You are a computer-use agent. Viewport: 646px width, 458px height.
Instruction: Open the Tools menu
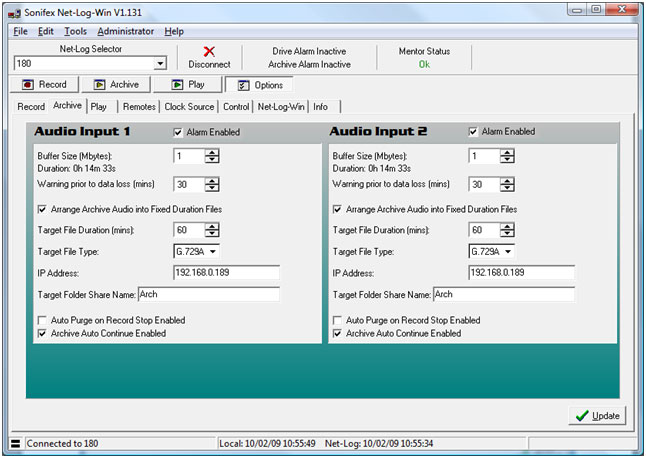[x=75, y=31]
